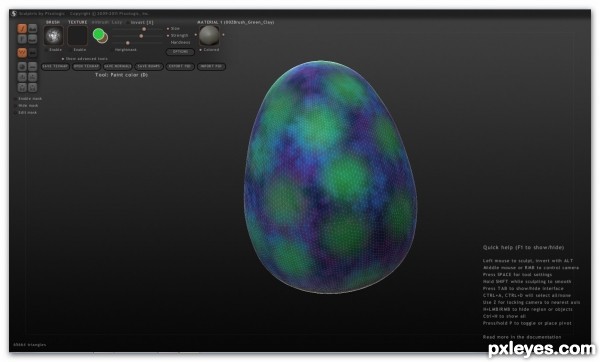Switch to next material with right arrow

point(223,35)
